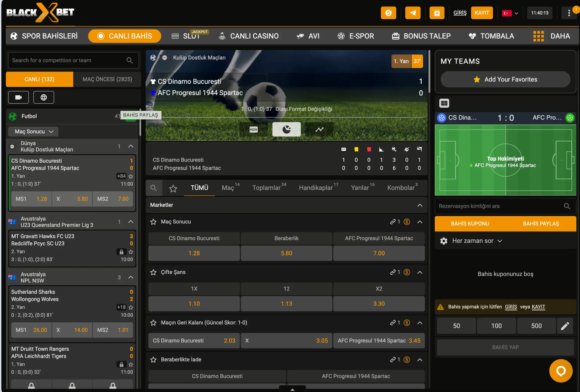Click the search icon in Rezervasyon field
This screenshot has width=580, height=392.
[x=567, y=206]
